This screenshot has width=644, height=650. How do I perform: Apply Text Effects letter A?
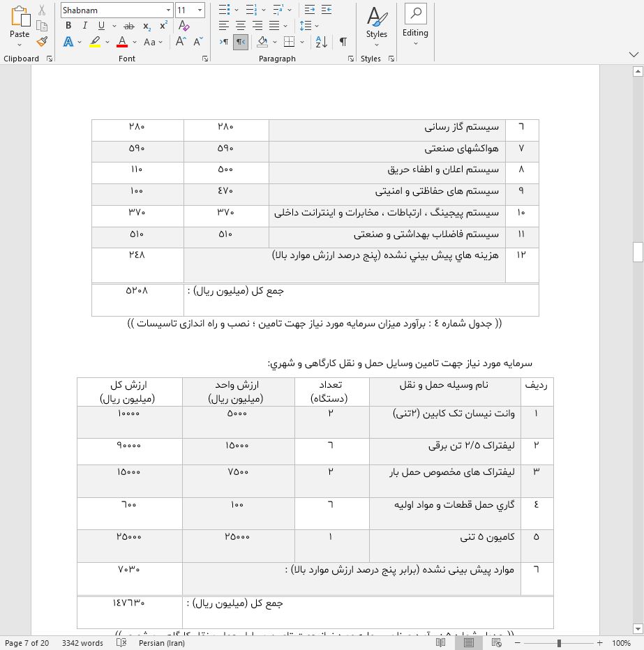68,42
